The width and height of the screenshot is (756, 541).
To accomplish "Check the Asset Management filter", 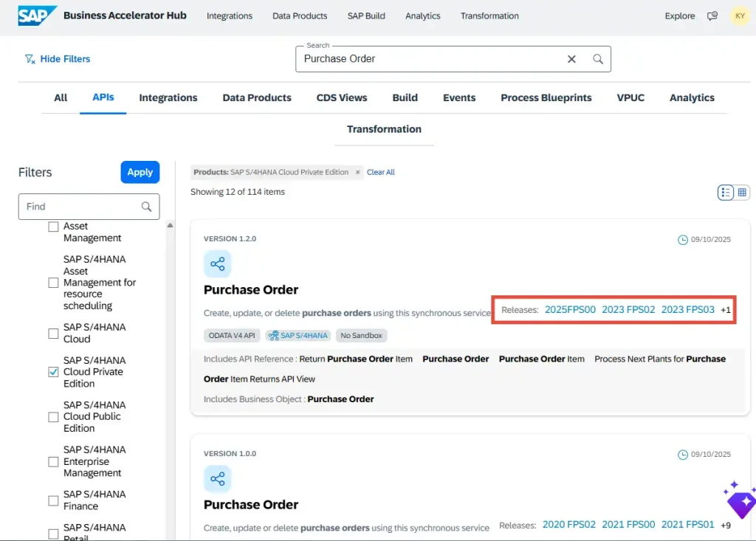I will click(52, 226).
